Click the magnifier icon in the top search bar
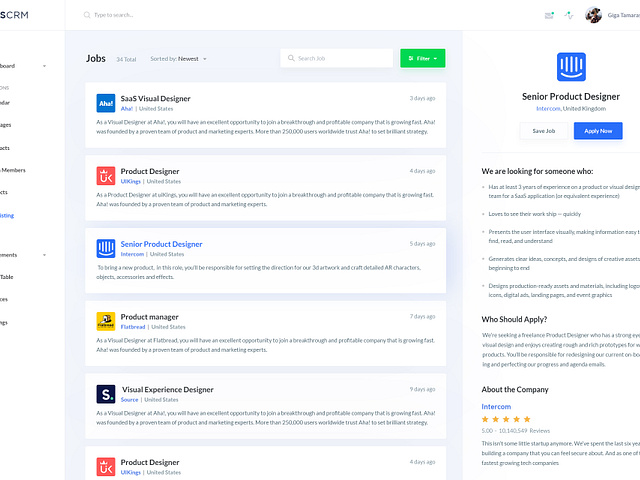640x480 pixels. pos(87,15)
